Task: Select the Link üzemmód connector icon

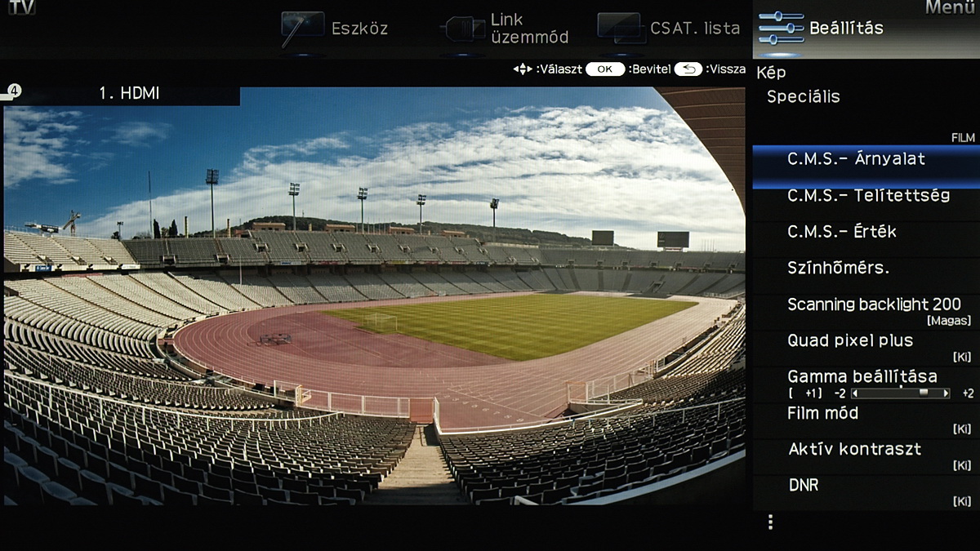Action: [x=464, y=29]
